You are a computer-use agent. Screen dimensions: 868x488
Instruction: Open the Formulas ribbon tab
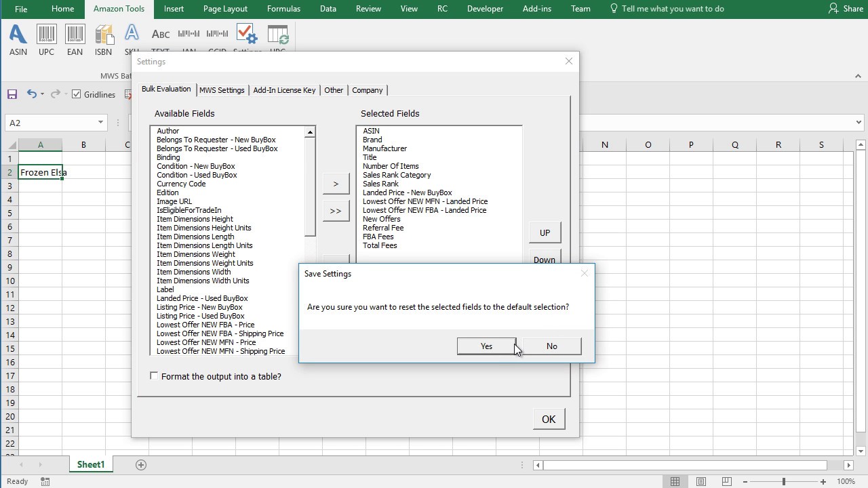click(x=283, y=9)
